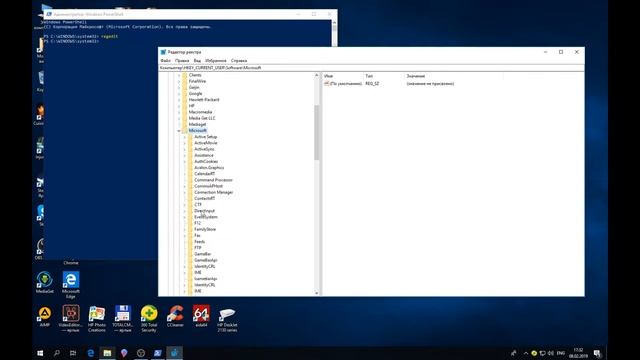Select the aida64 desktop icon
Image resolution: width=640 pixels, height=360 pixels.
pos(201,316)
